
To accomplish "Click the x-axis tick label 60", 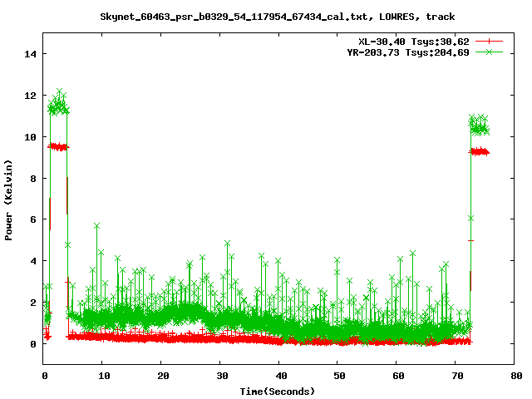I will (399, 376).
